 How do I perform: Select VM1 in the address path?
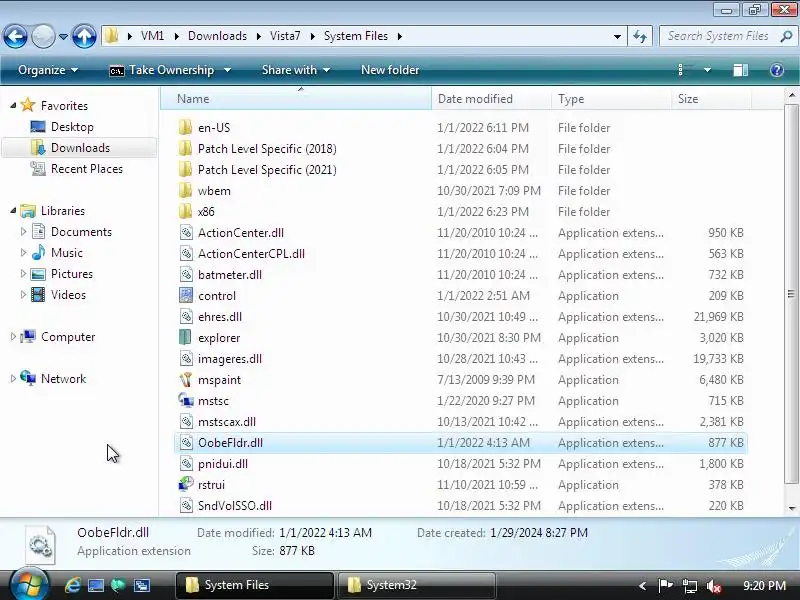pos(153,36)
